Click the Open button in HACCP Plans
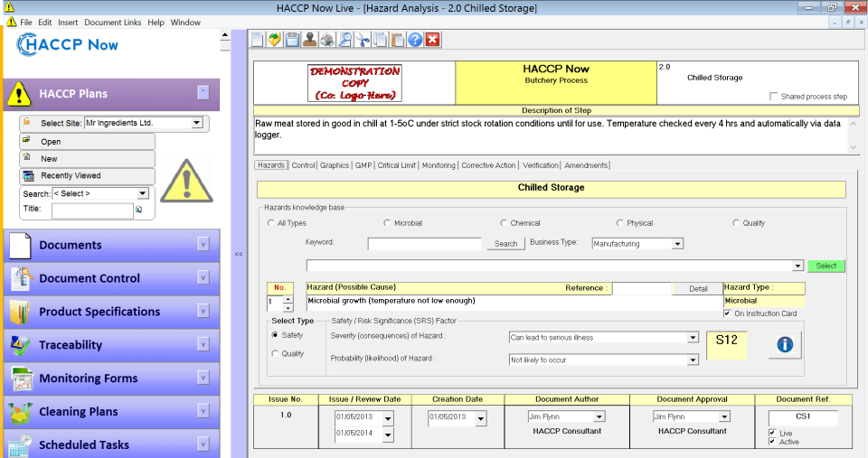The image size is (868, 458). point(87,142)
